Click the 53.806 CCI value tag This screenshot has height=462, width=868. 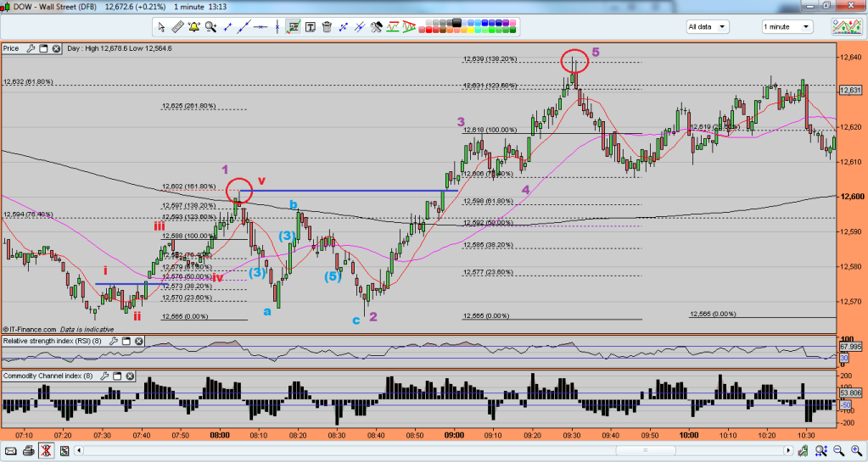click(x=850, y=393)
